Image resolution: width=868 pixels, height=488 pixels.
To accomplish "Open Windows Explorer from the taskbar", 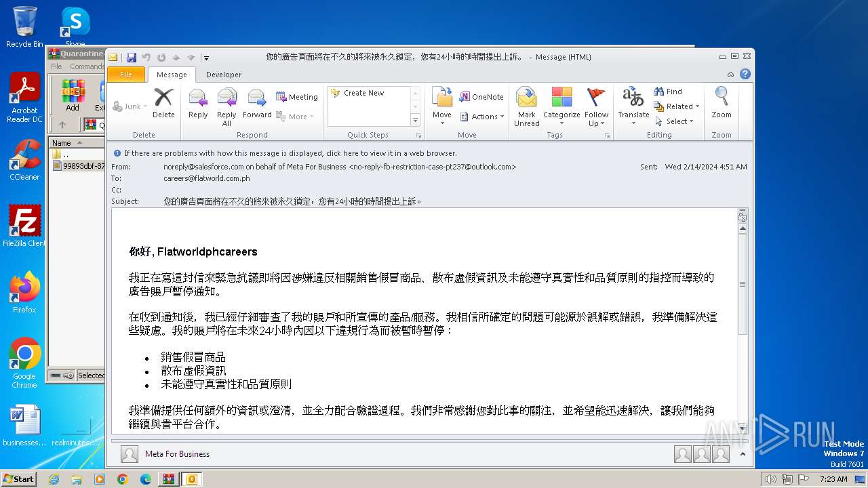I will coord(77,479).
